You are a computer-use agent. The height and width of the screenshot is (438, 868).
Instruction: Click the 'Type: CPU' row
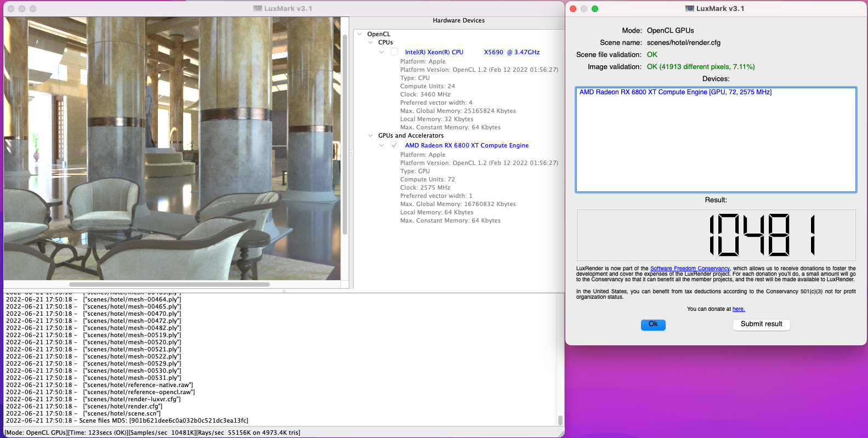(x=415, y=78)
